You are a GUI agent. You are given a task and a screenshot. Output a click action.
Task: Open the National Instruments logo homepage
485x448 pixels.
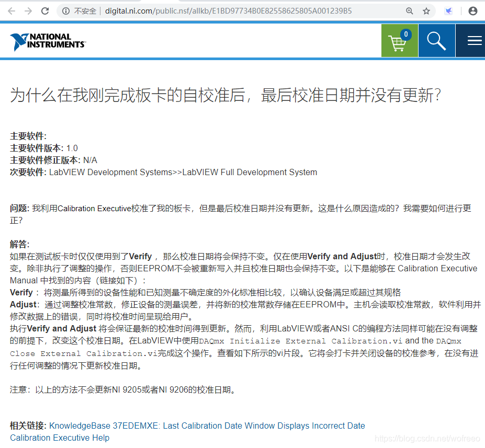point(48,41)
